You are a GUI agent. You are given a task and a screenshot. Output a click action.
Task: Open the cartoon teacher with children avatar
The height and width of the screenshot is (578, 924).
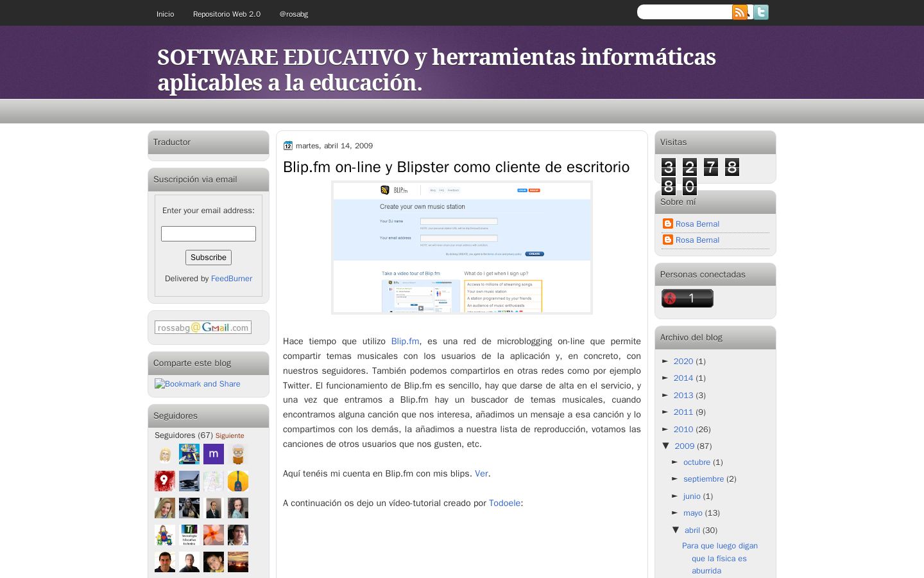[165, 535]
